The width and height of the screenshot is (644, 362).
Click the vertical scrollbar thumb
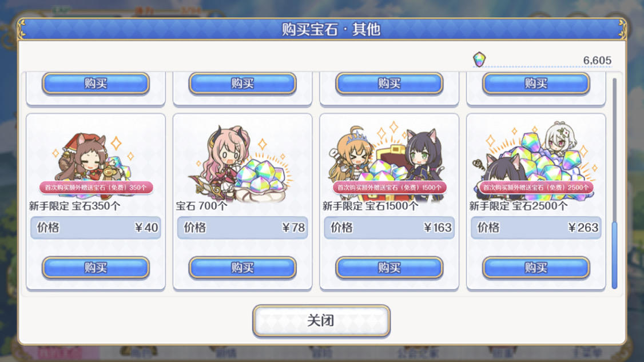(x=614, y=255)
